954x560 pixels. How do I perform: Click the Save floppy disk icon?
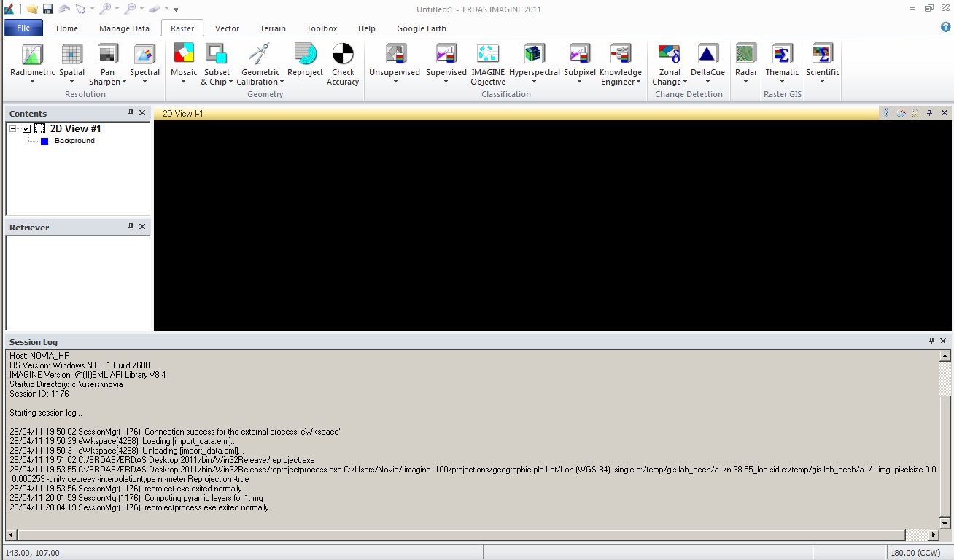click(x=47, y=9)
